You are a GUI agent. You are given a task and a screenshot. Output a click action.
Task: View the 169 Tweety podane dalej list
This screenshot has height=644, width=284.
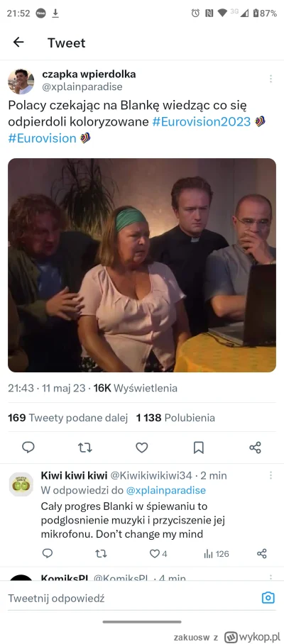click(68, 418)
